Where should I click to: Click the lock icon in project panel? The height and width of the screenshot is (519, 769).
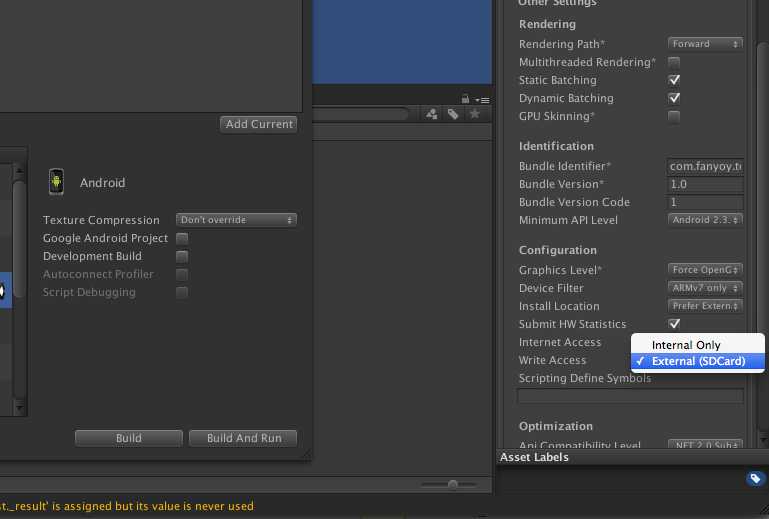coord(465,99)
